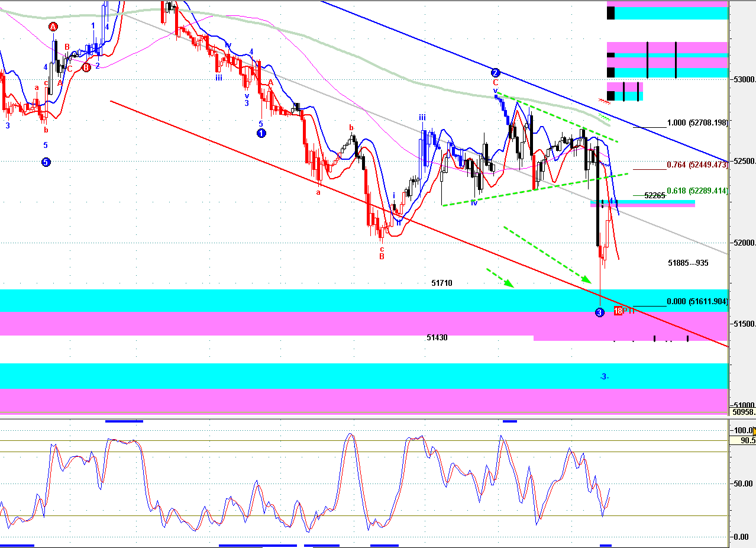Select the 51430 price annotation

[x=437, y=338]
